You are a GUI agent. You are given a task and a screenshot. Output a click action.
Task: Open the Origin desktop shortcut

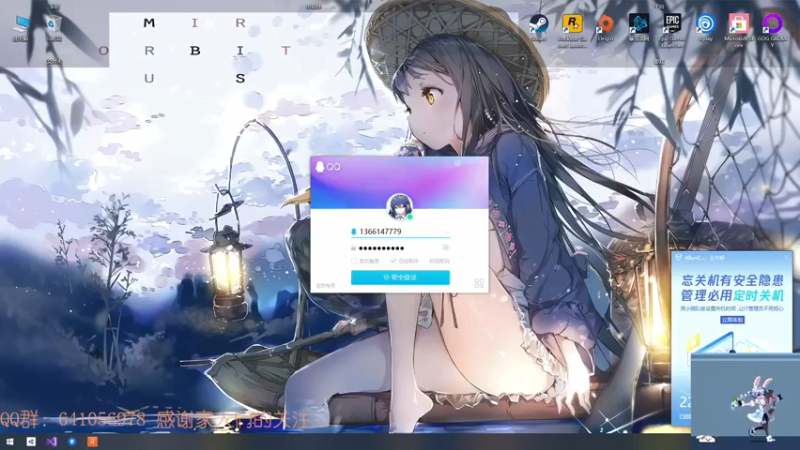(605, 27)
